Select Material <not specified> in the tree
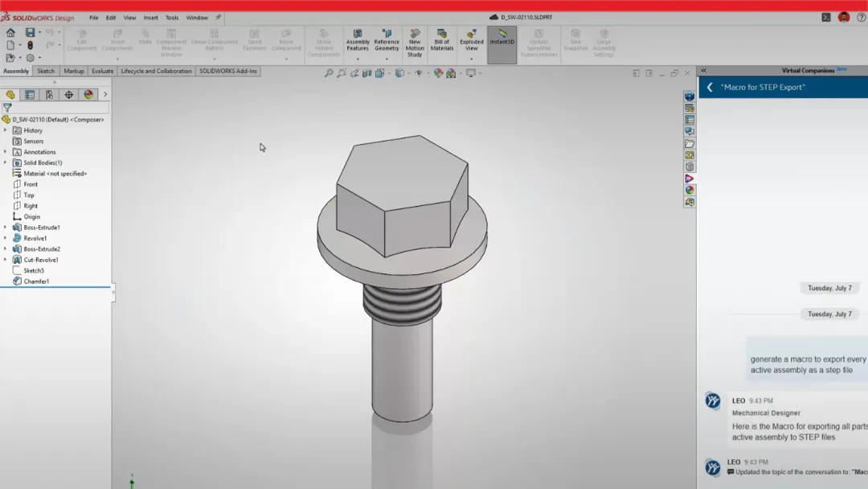The width and height of the screenshot is (868, 489). click(x=55, y=174)
